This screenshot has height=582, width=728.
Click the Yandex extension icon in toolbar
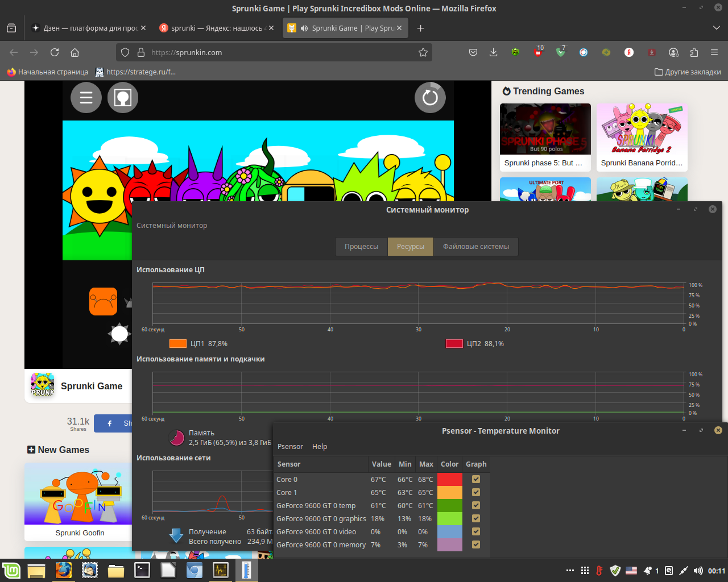click(629, 52)
